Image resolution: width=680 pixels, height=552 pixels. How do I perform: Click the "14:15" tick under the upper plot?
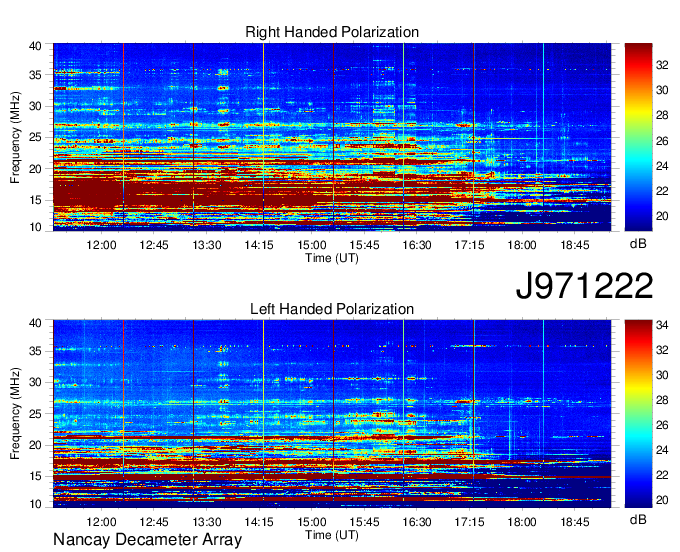point(259,245)
